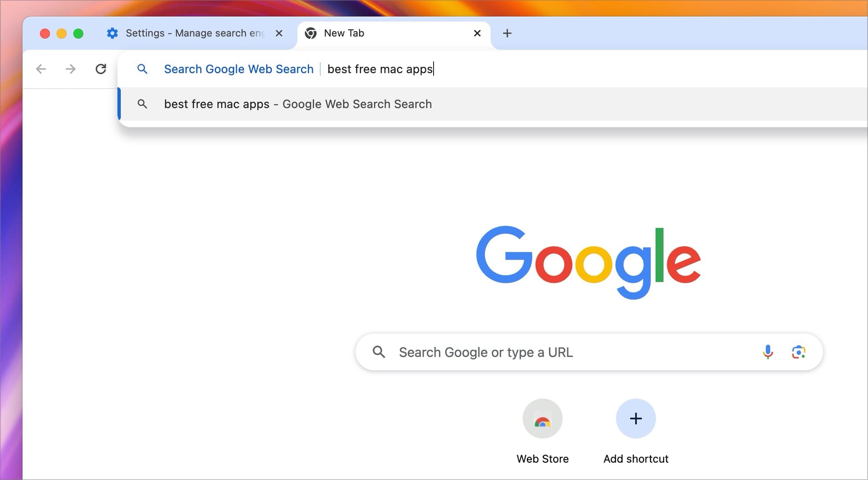This screenshot has height=480, width=868.
Task: Click the open new tab plus button
Action: [x=508, y=33]
